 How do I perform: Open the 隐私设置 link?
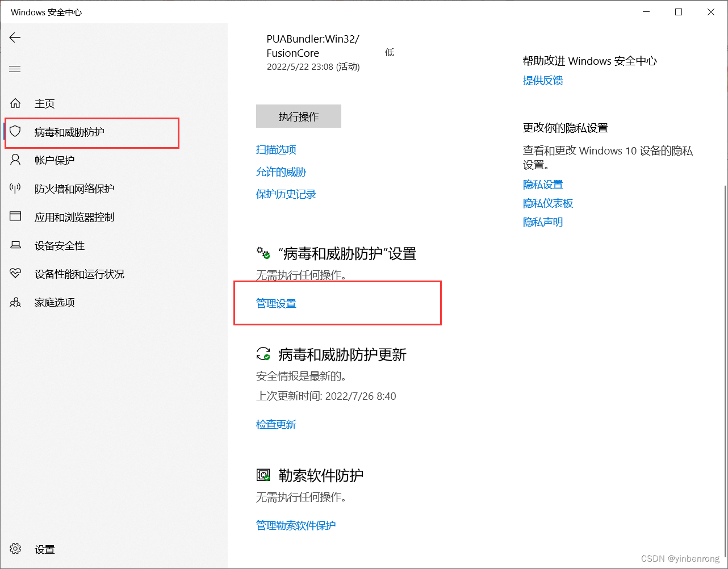(x=543, y=184)
